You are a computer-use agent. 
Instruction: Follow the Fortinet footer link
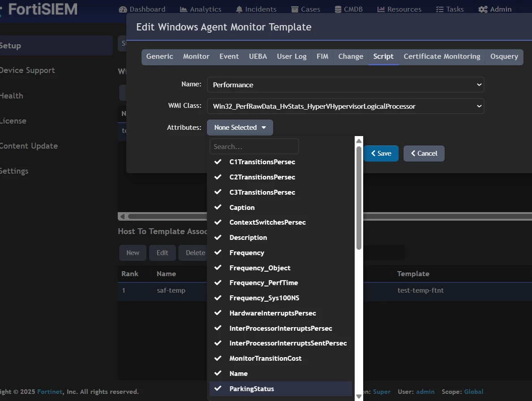50,392
